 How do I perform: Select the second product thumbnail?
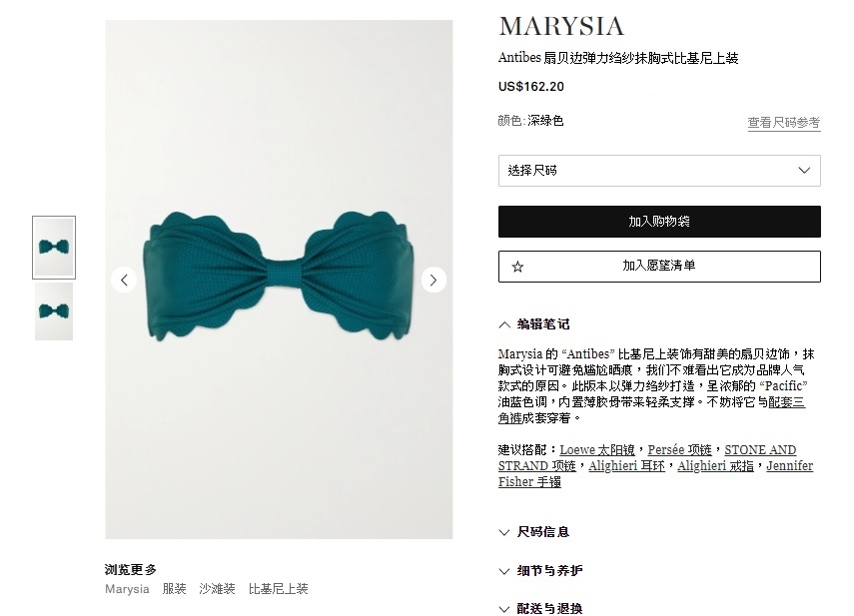(x=54, y=311)
